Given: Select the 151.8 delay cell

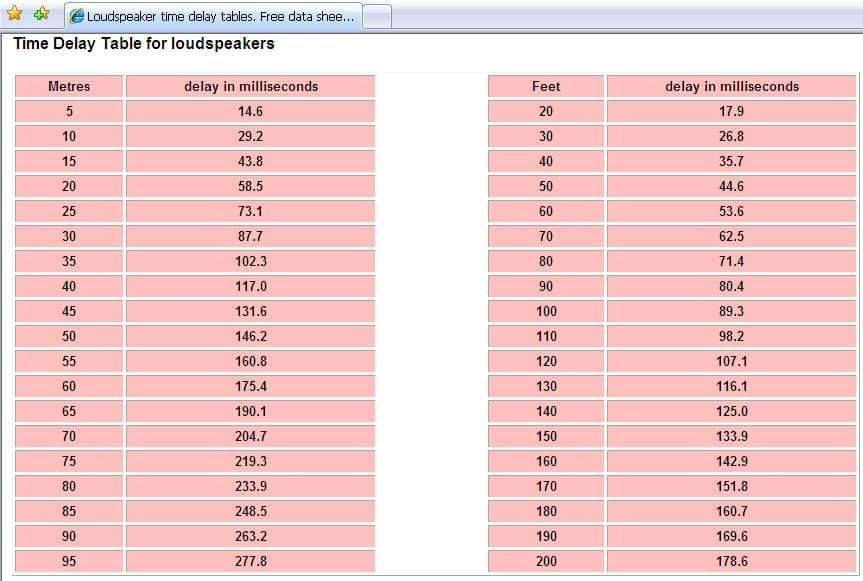Looking at the screenshot, I should 731,487.
